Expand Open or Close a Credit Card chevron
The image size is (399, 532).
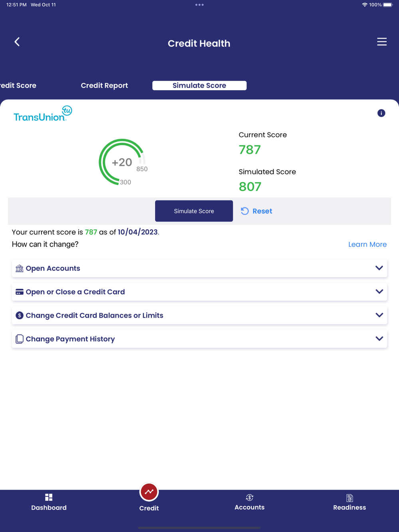point(379,292)
